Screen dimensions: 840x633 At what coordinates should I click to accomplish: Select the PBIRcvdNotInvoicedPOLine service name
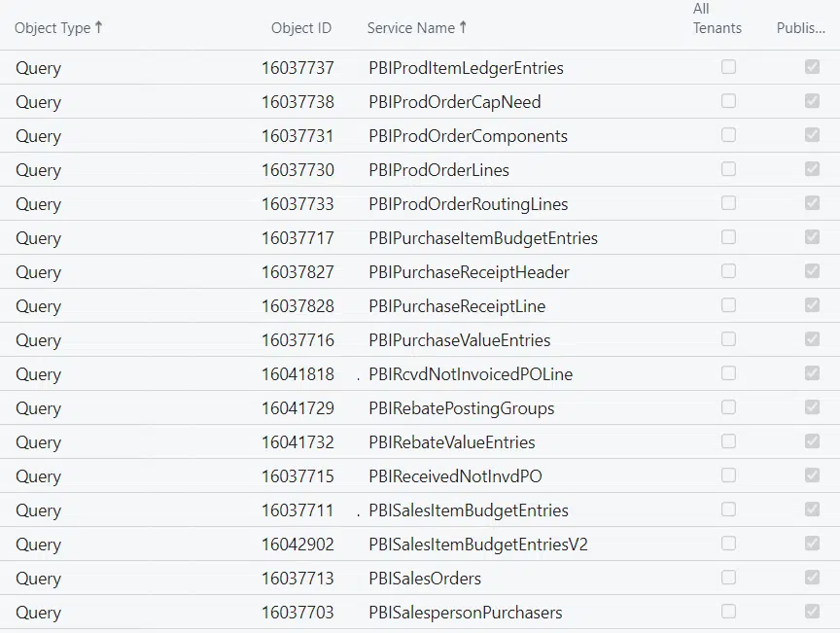pyautogui.click(x=471, y=374)
